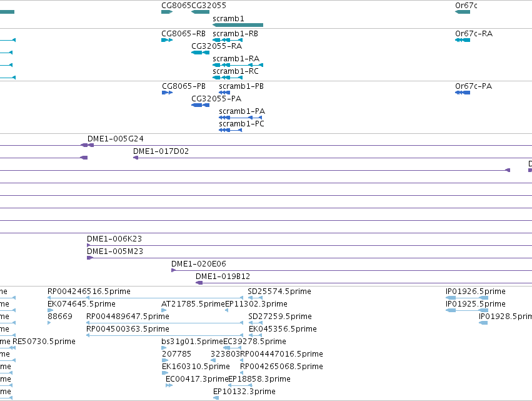Select the EK160310.5prime EST label
The width and height of the screenshot is (532, 401).
tap(196, 367)
